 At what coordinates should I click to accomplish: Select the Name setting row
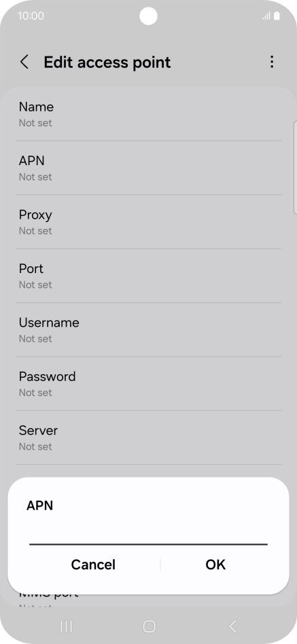click(x=148, y=114)
